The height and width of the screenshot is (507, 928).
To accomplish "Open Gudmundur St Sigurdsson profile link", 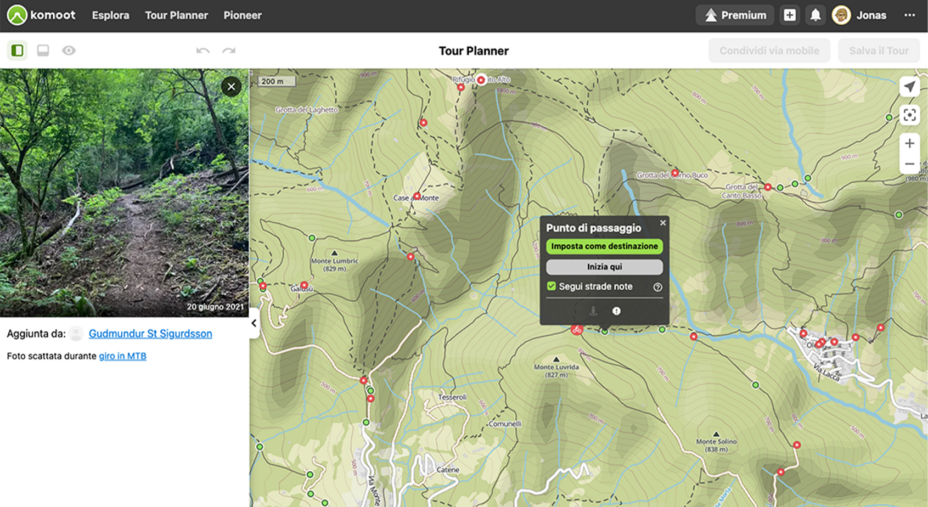I will click(x=150, y=334).
